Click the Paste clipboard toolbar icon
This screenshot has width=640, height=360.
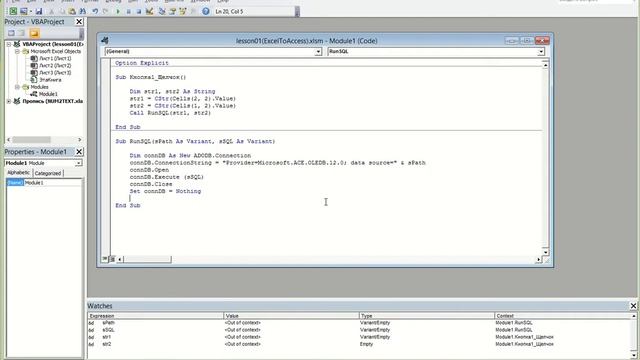pos(72,11)
